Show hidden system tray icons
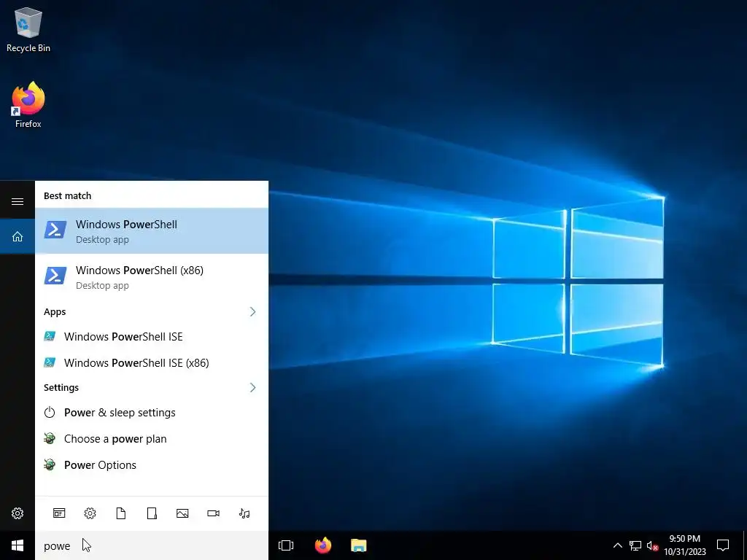 click(x=617, y=545)
